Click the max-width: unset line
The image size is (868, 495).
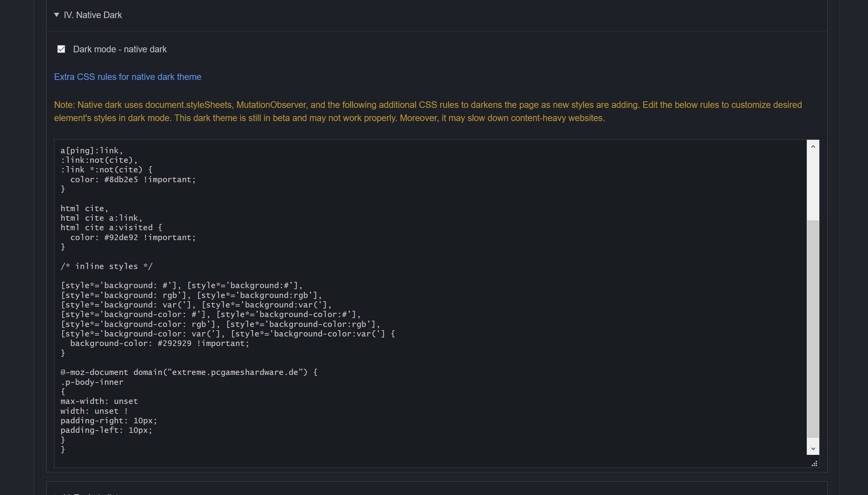[x=99, y=401]
